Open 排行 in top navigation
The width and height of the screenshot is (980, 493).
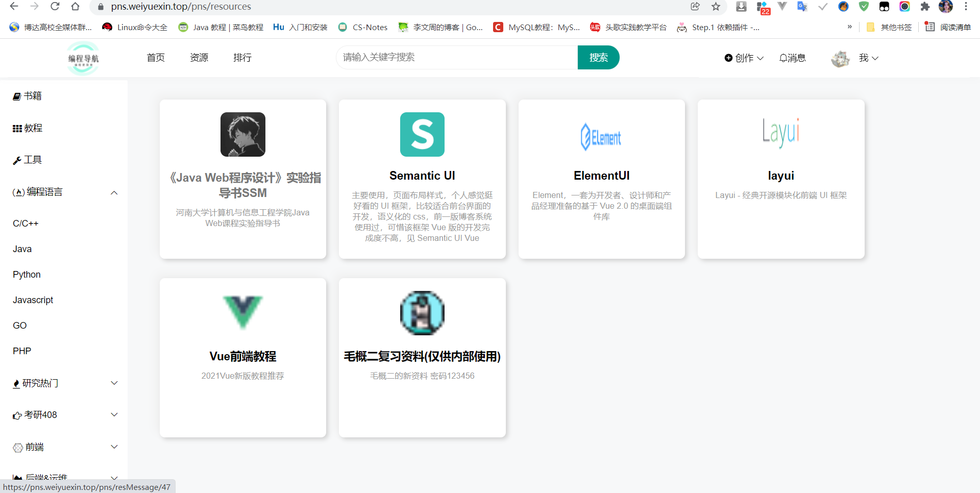pyautogui.click(x=242, y=58)
